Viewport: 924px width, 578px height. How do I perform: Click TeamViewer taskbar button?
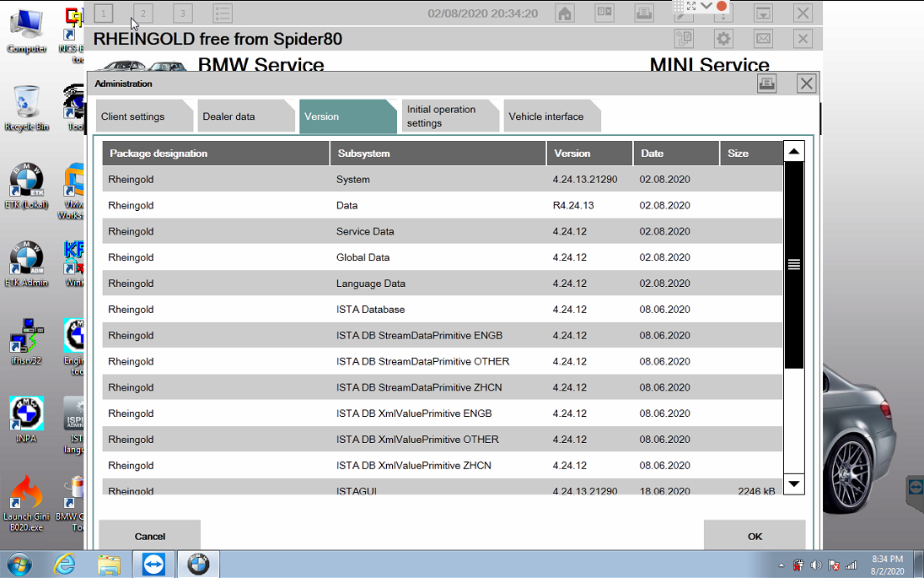[x=153, y=564]
